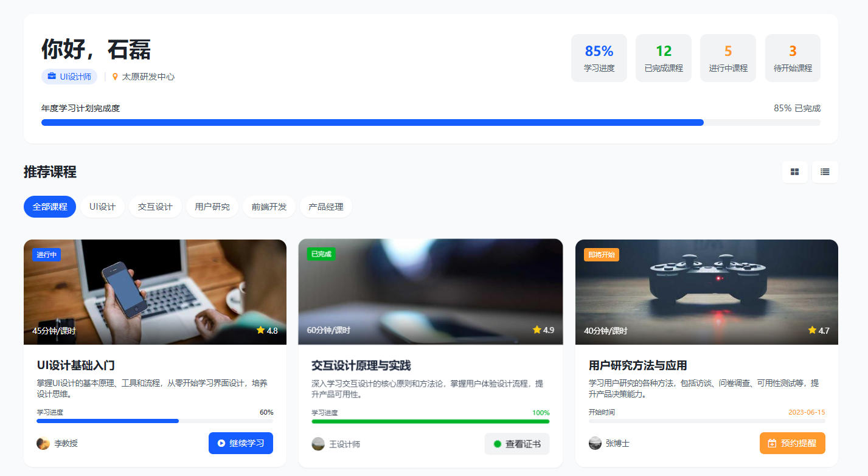Show 前端开发 category courses
This screenshot has height=476, width=868.
coord(269,207)
